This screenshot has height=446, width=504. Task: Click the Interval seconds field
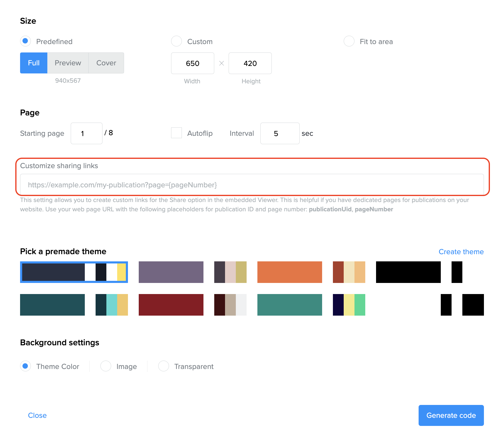(x=280, y=133)
